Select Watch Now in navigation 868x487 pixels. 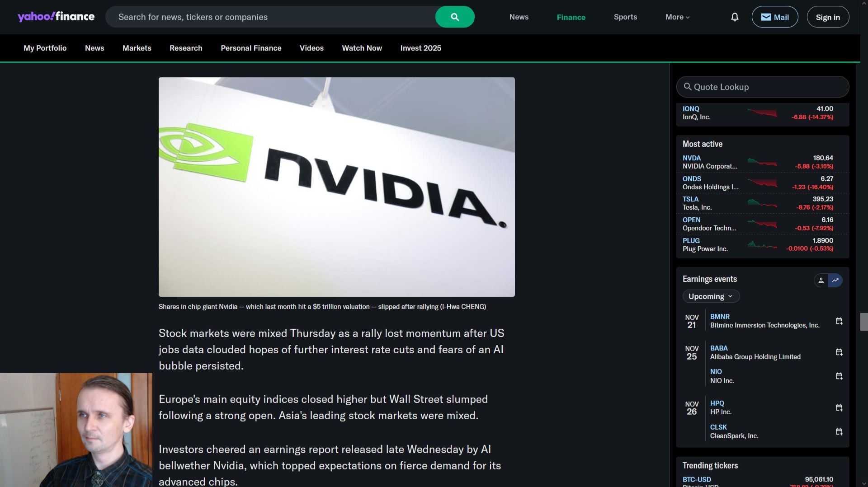362,48
